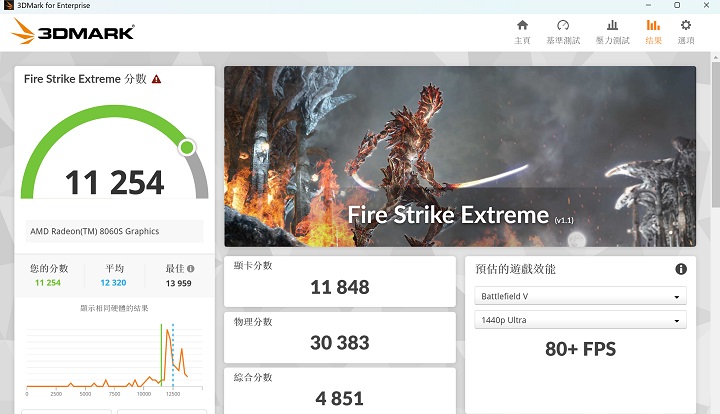Click the Fire Strike Extreme banner image

460,157
